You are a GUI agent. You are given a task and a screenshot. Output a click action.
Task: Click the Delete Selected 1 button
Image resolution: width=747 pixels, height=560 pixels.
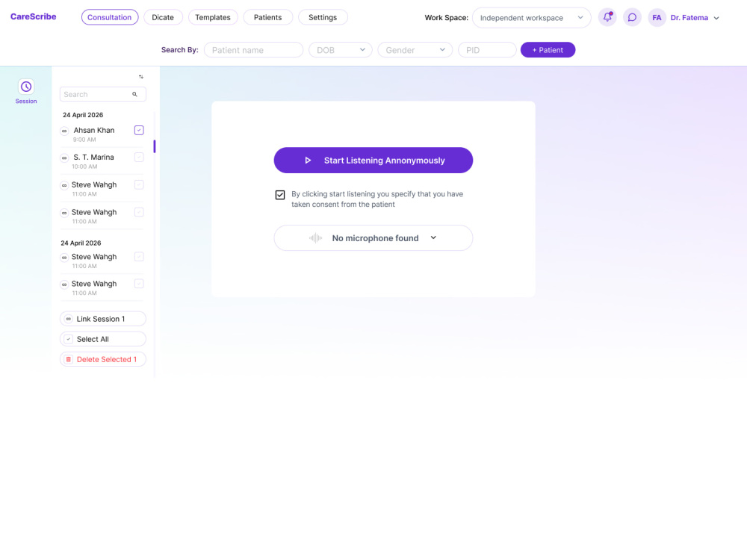[103, 360]
